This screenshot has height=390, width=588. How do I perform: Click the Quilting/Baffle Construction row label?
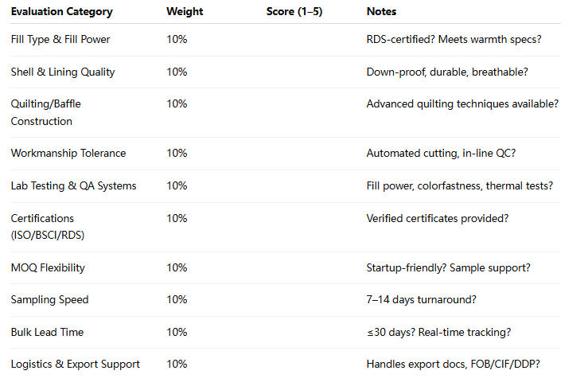pyautogui.click(x=45, y=112)
